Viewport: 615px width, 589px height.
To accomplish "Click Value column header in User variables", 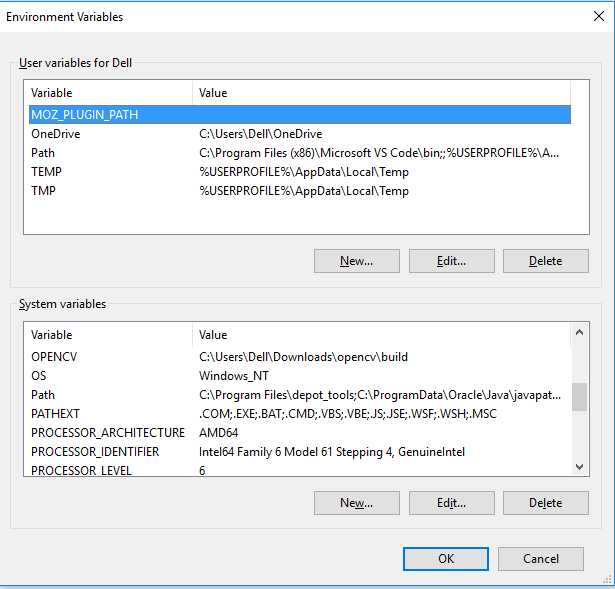I will click(381, 93).
